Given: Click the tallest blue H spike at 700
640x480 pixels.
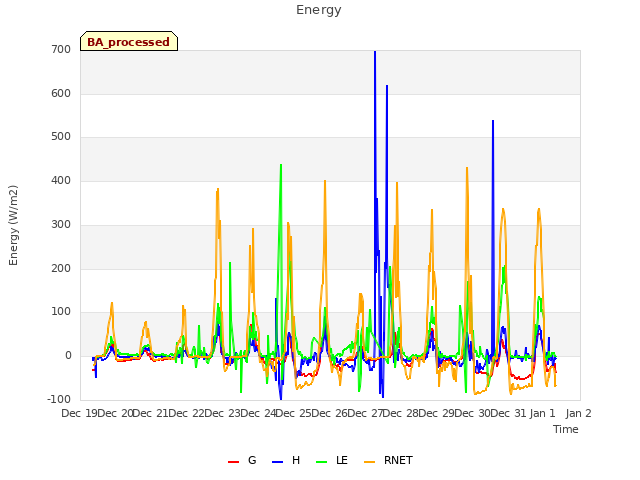Looking at the screenshot, I should [375, 52].
